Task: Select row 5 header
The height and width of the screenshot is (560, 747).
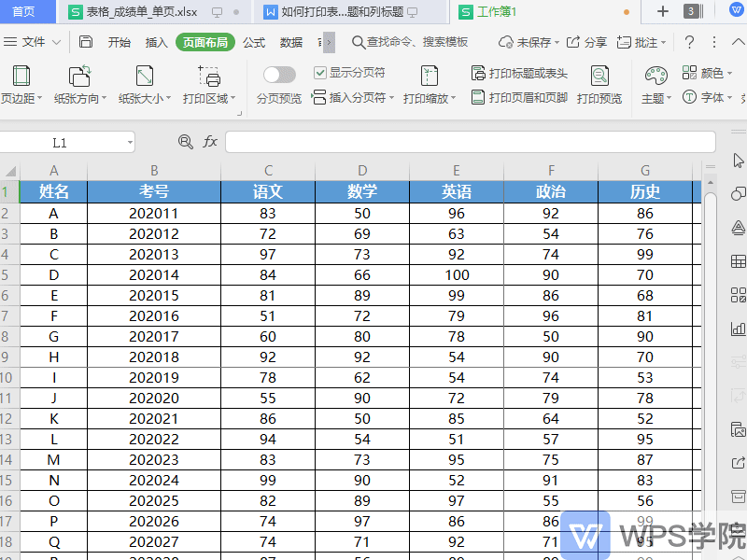Action: coord(9,274)
